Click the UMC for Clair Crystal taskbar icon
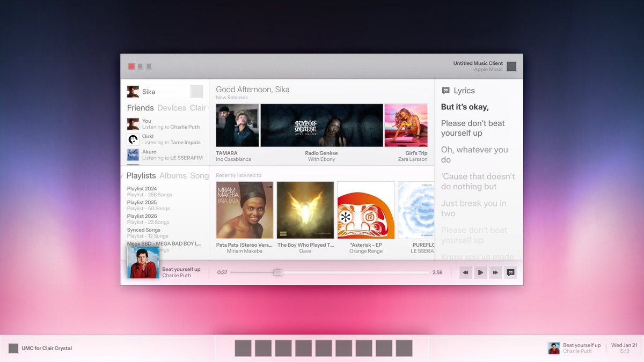The height and width of the screenshot is (362, 644). coord(13,348)
